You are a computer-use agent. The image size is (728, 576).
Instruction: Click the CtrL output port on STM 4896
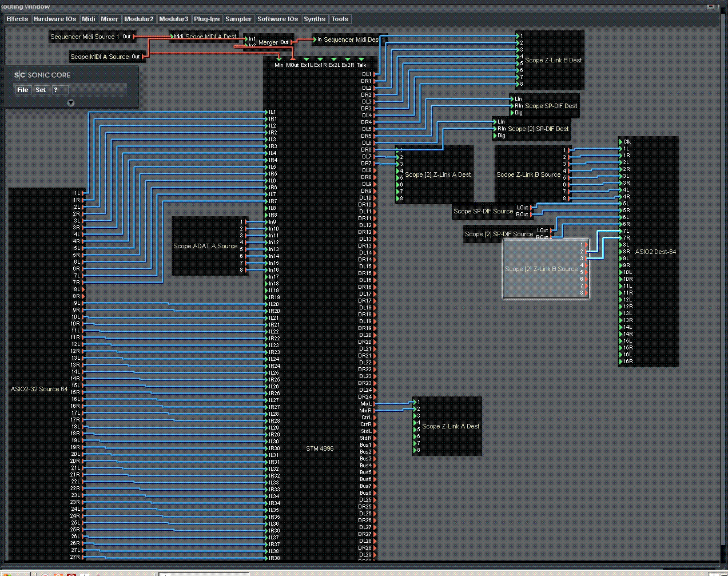pos(375,418)
